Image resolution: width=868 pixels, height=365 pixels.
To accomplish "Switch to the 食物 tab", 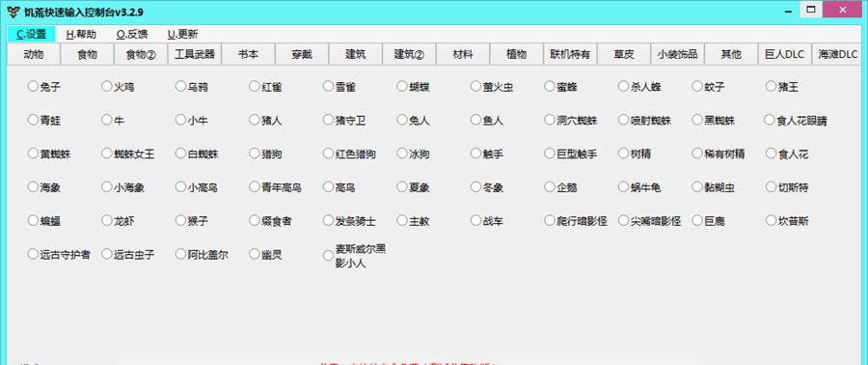I will click(88, 54).
